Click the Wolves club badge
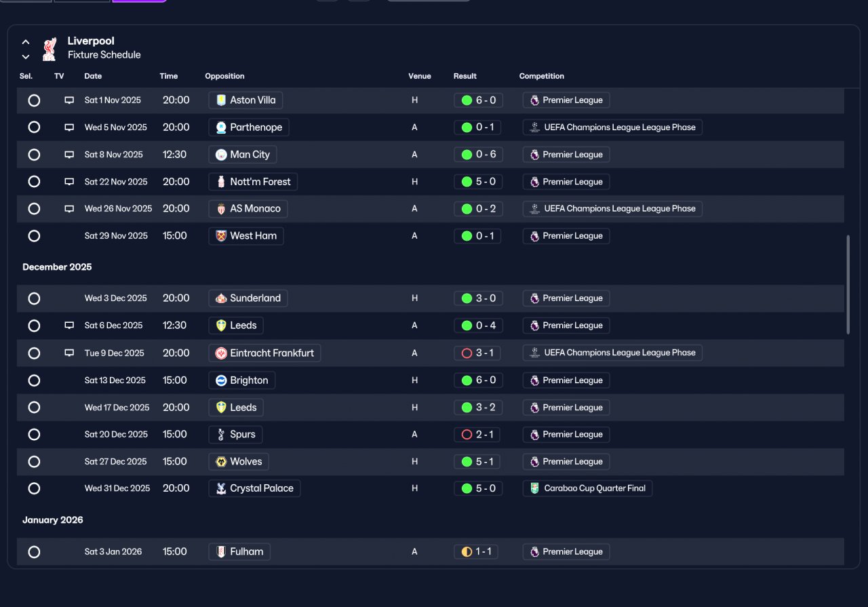Viewport: 868px width, 607px height. coord(220,462)
